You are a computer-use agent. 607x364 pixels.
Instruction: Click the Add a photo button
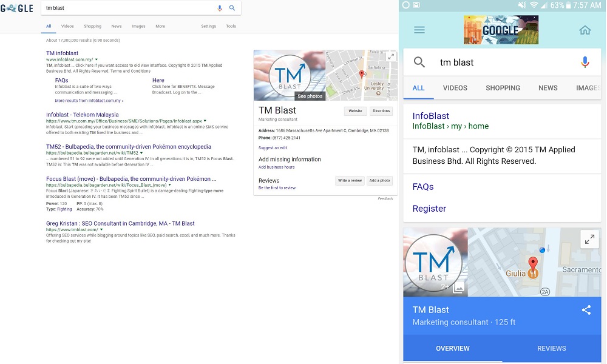(x=380, y=181)
